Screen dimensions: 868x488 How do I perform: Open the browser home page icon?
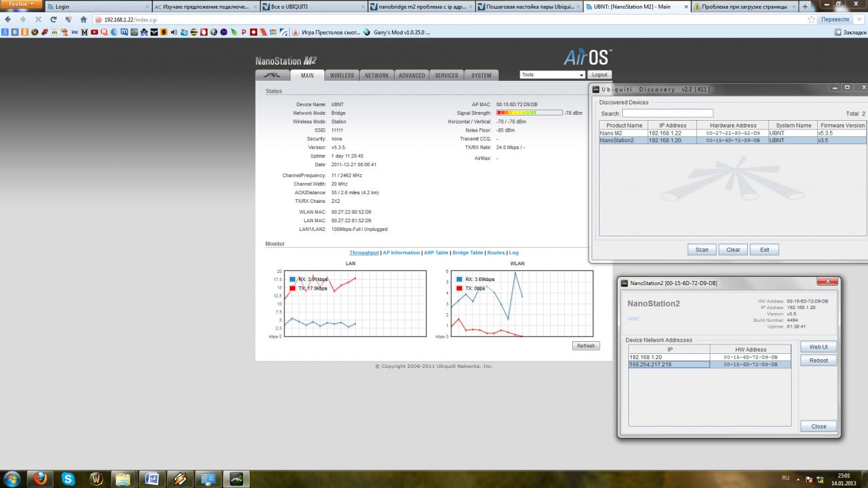83,19
